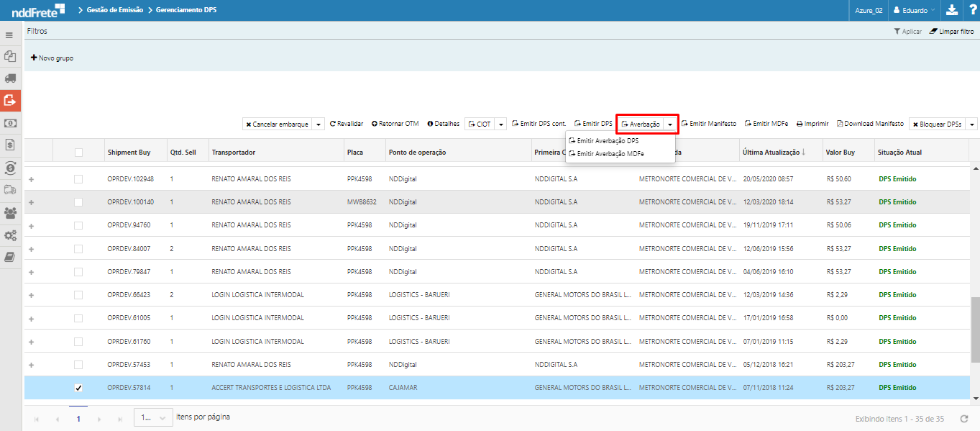980x431 pixels.
Task: Click the Imprimir printer button
Action: pyautogui.click(x=812, y=124)
